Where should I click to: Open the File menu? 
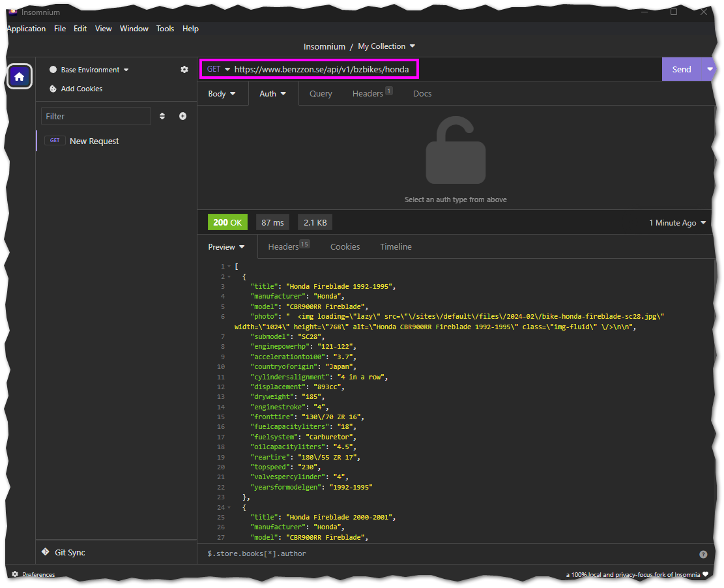pos(60,29)
